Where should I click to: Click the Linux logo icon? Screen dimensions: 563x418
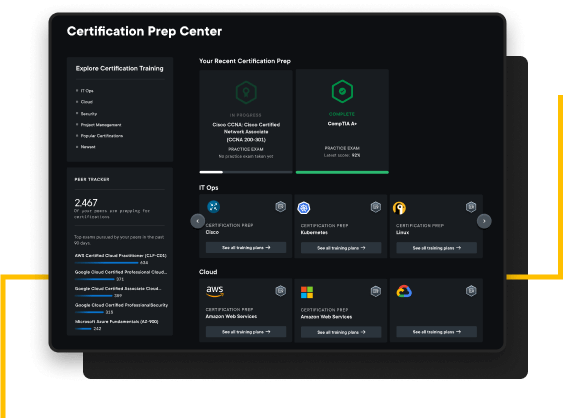click(399, 208)
